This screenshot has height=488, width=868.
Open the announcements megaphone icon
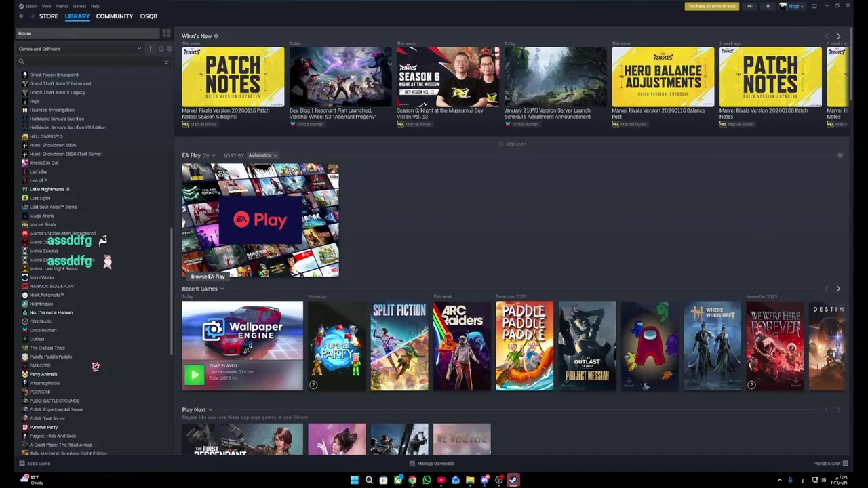[749, 6]
